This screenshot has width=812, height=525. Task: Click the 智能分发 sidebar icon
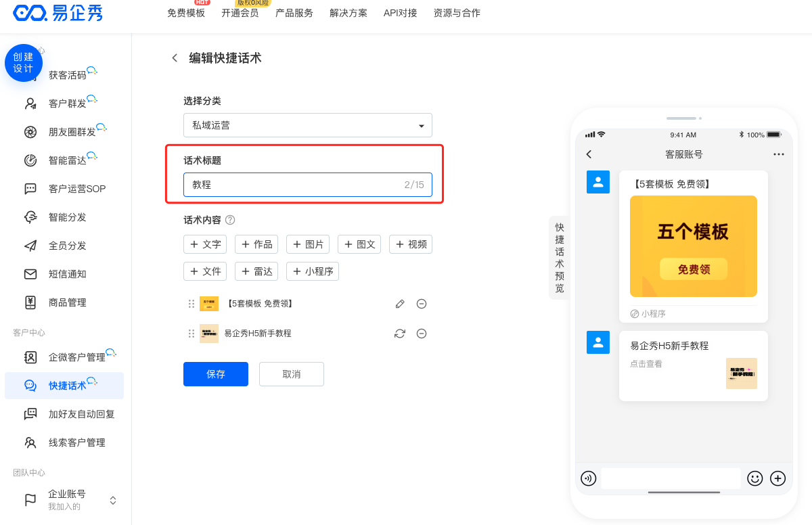30,217
